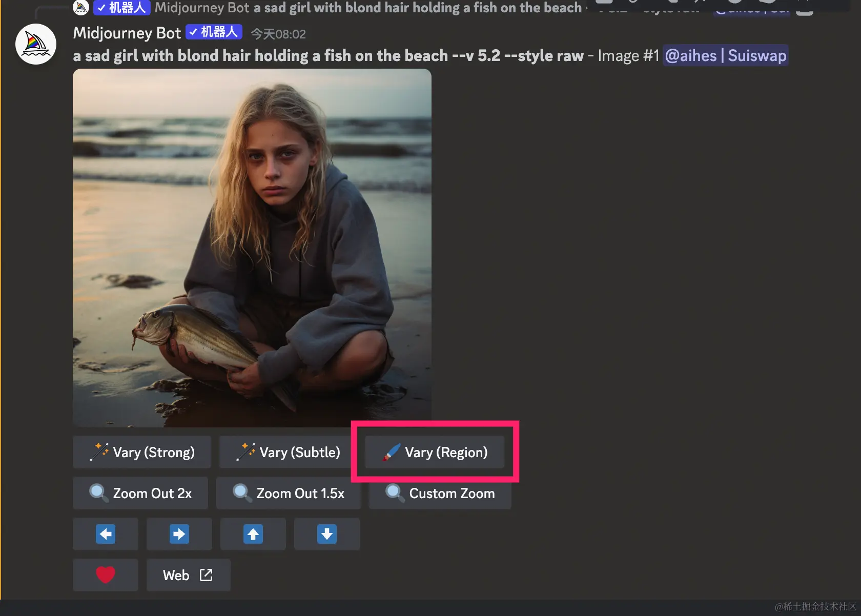Pan image up with up arrow
This screenshot has height=616, width=861.
click(x=253, y=534)
